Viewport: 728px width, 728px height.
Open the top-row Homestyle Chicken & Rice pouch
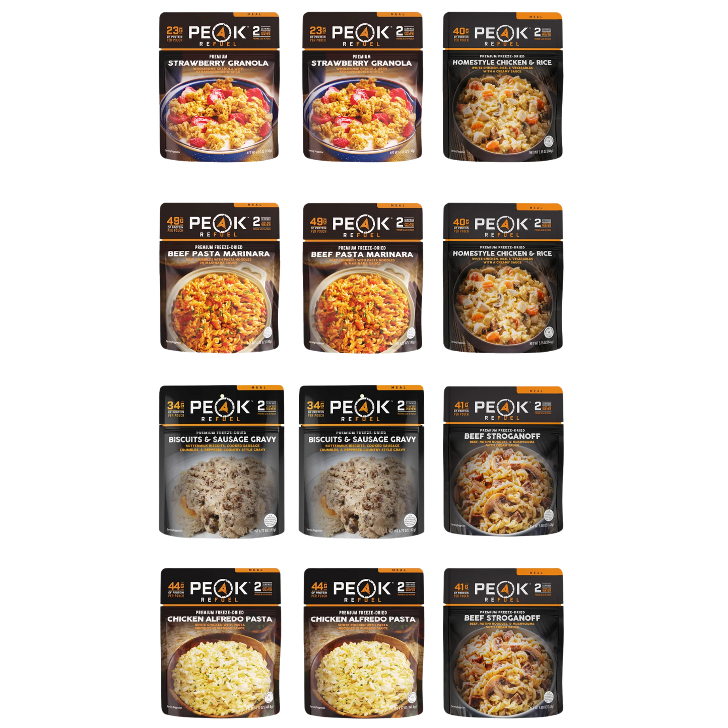point(502,86)
